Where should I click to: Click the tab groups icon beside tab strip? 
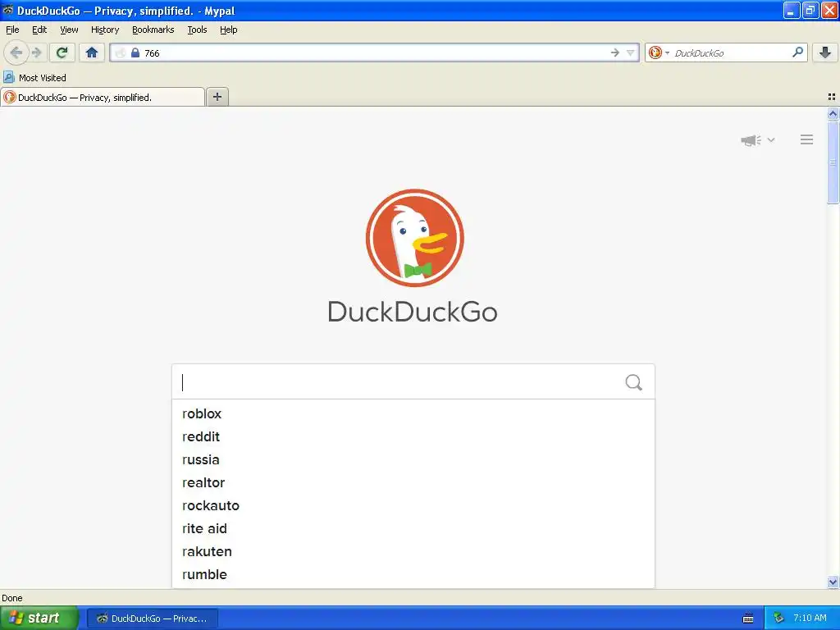click(832, 97)
